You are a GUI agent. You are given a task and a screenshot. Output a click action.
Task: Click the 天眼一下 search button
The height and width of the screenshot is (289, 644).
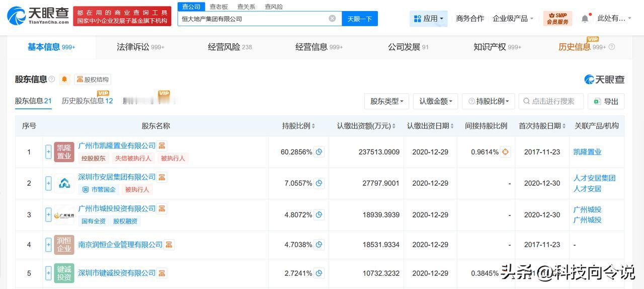click(x=360, y=19)
